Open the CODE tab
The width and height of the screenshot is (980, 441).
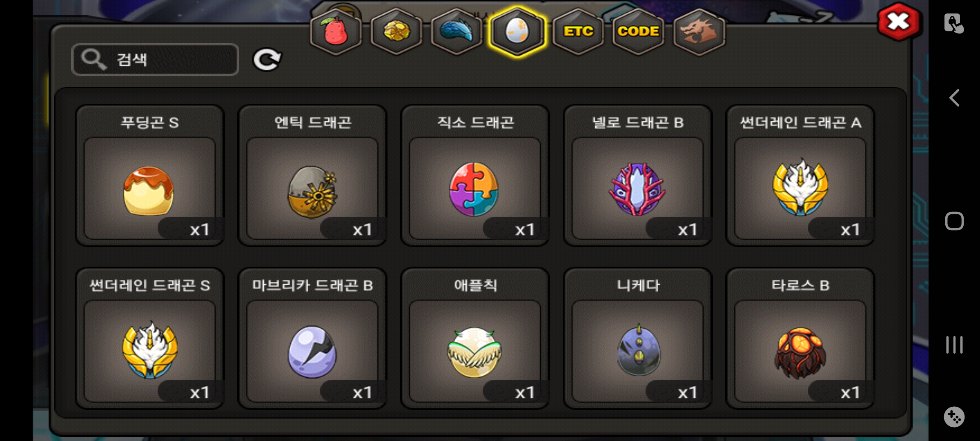click(638, 31)
